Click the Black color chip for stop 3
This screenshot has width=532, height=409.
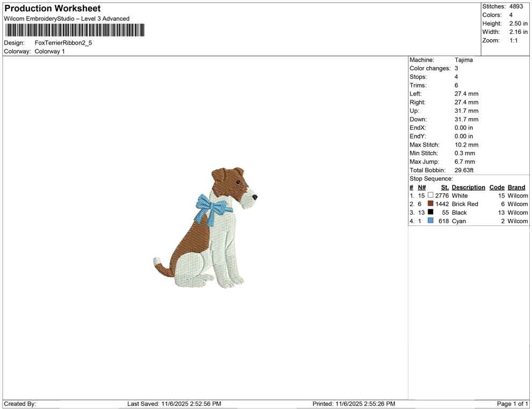coord(430,213)
